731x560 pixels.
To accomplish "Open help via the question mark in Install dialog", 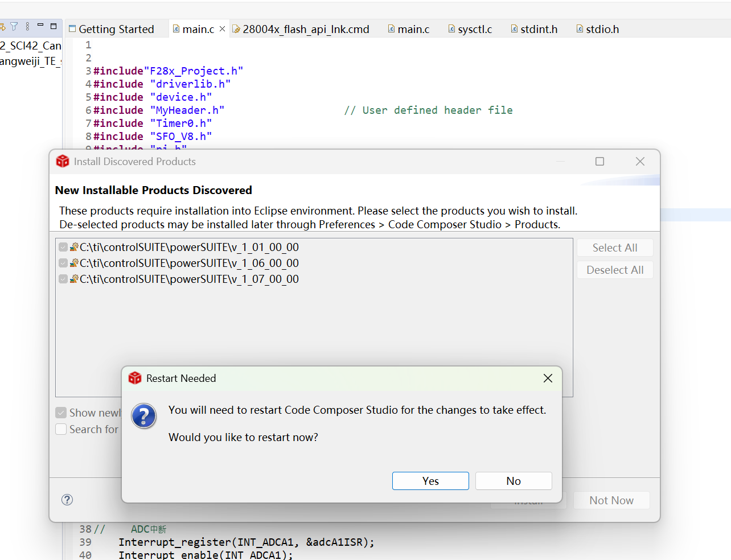I will click(67, 500).
